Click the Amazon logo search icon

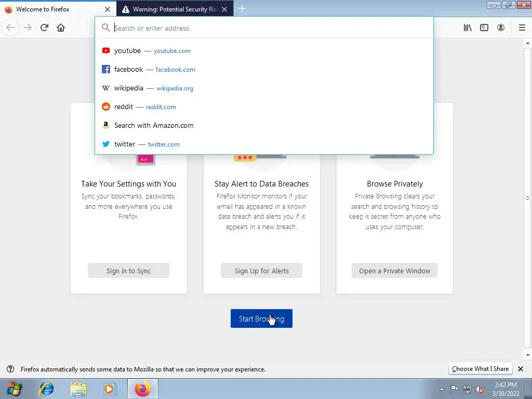click(106, 125)
